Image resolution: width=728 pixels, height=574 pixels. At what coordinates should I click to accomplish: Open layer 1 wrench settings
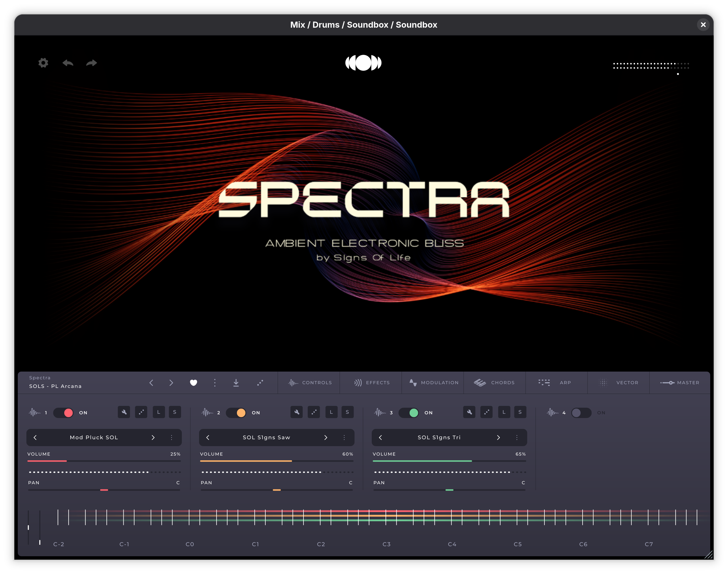pos(124,412)
